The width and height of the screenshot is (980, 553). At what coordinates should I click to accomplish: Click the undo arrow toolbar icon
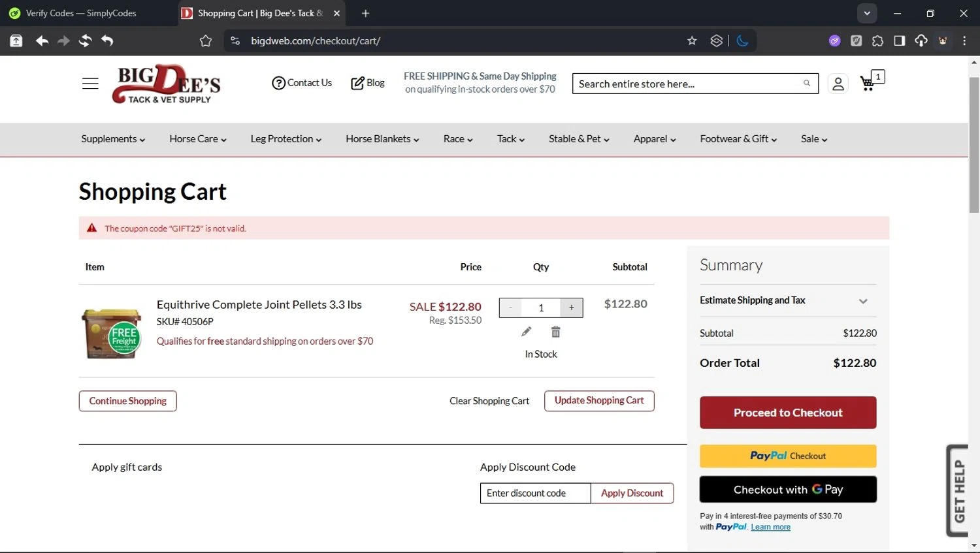click(107, 40)
